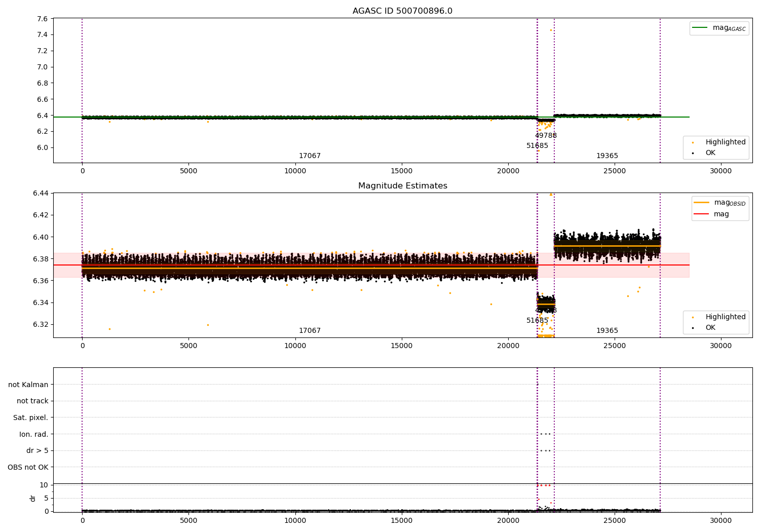760x532 pixels.
Task: Click the 5 y-tick of the dr axis
Action: (x=46, y=498)
